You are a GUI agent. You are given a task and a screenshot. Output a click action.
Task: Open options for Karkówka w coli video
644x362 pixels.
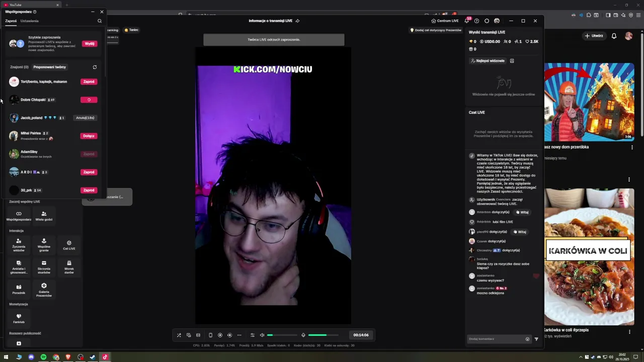coord(629,332)
